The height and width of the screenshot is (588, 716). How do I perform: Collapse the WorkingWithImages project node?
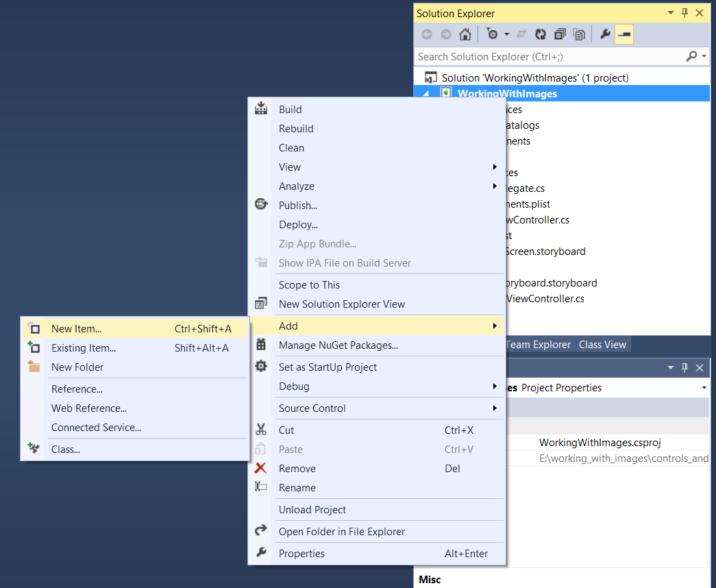(x=426, y=94)
